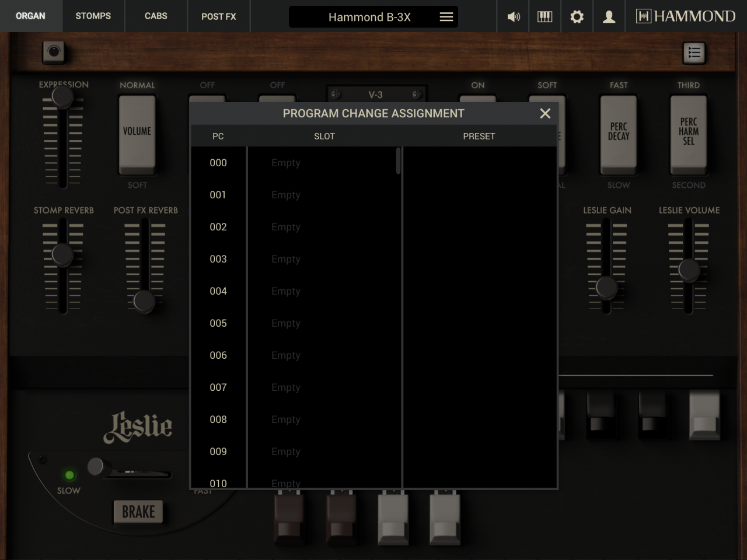Open the settings gear icon
This screenshot has width=747, height=560.
tap(577, 17)
